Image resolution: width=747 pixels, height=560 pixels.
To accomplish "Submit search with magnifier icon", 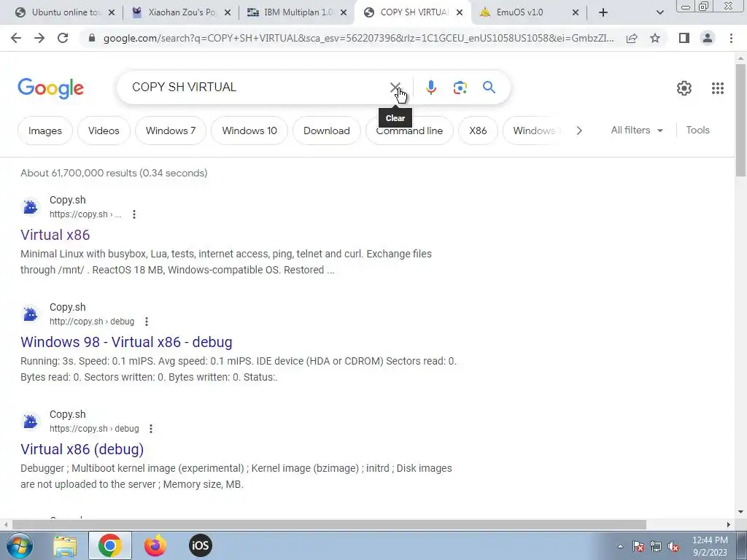I will click(489, 87).
